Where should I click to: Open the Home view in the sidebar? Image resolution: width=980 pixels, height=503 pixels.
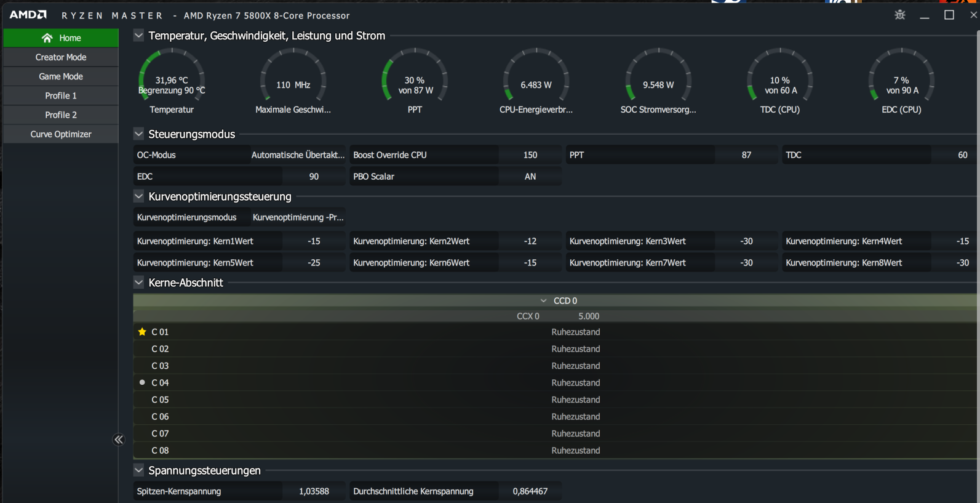61,38
